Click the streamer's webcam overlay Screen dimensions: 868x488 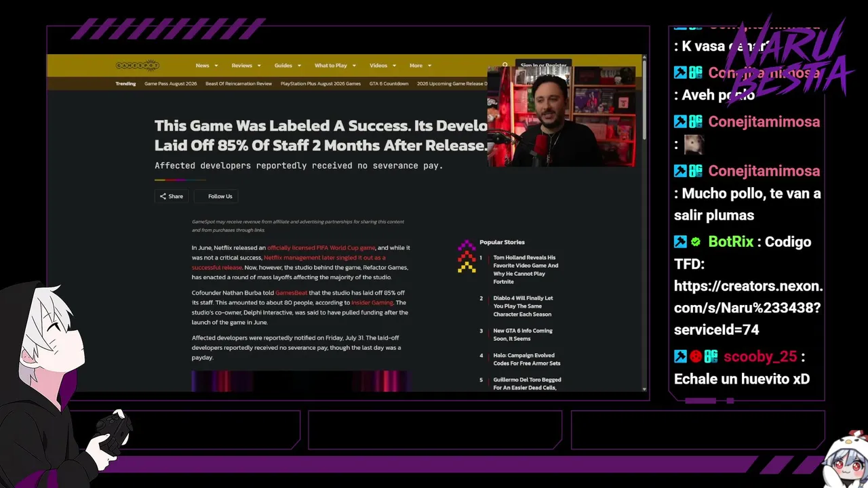point(561,117)
